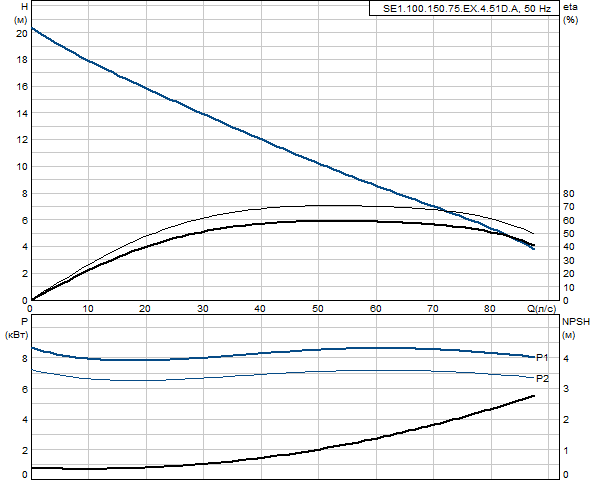Screen dimensions: 592x480
Task: Click the P1 curve label
Action: (x=542, y=357)
